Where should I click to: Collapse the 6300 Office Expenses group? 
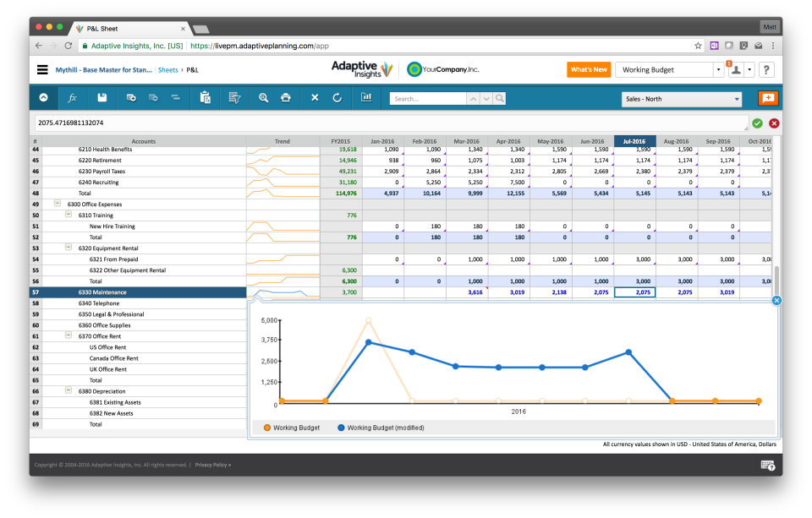pyautogui.click(x=56, y=204)
